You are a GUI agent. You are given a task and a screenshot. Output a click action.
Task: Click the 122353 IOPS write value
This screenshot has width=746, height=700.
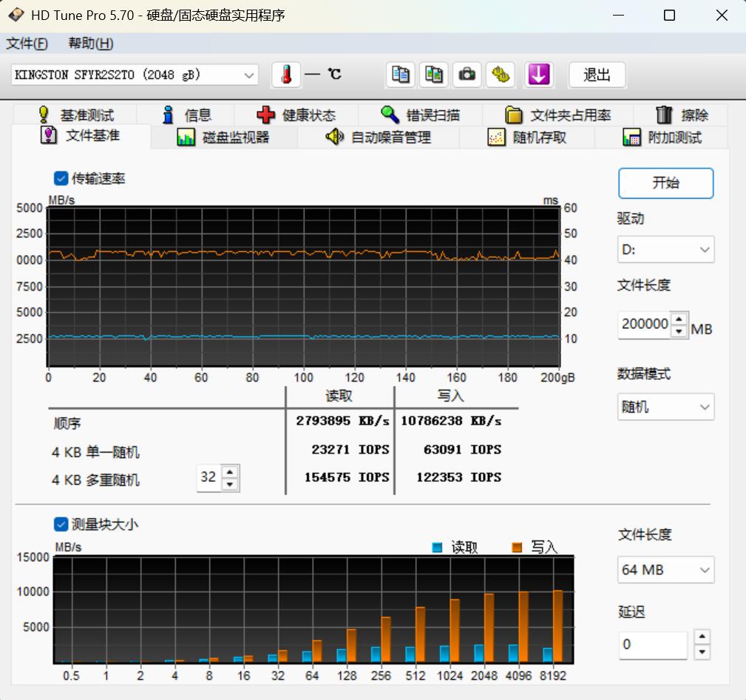(x=459, y=477)
